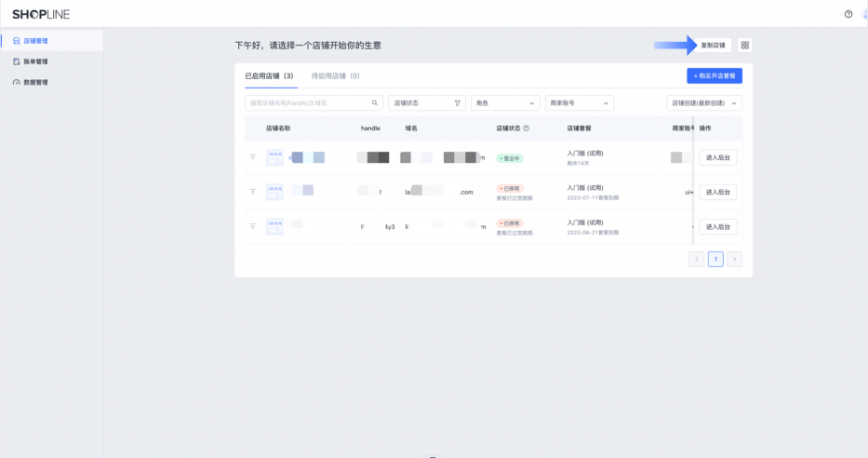Image resolution: width=868 pixels, height=458 pixels.
Task: Open the 店铺创建(最新创建) sort dropdown
Action: point(704,103)
